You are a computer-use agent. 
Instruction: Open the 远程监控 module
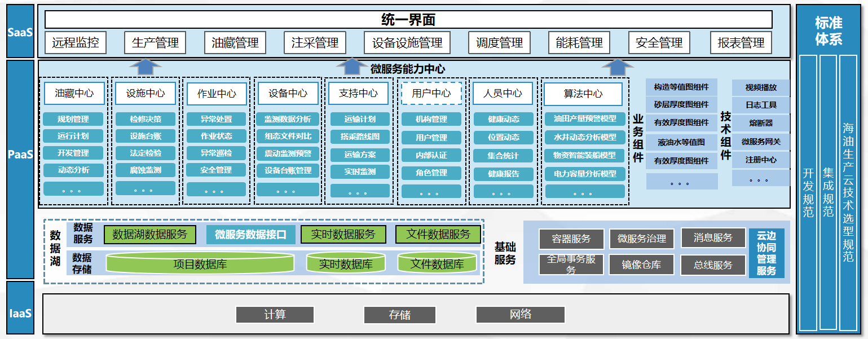click(x=76, y=42)
